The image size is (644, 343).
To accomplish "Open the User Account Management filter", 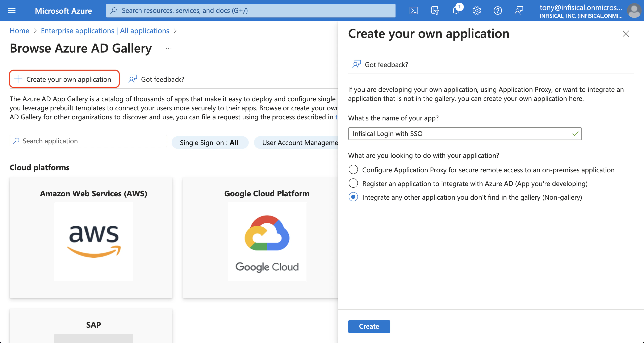I will pyautogui.click(x=296, y=143).
